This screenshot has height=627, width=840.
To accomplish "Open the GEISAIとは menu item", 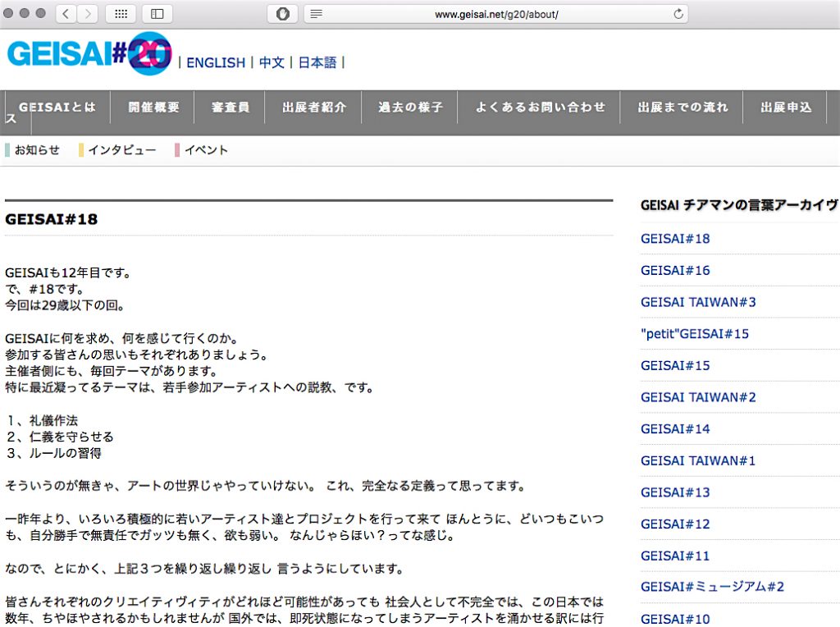I will tap(57, 108).
